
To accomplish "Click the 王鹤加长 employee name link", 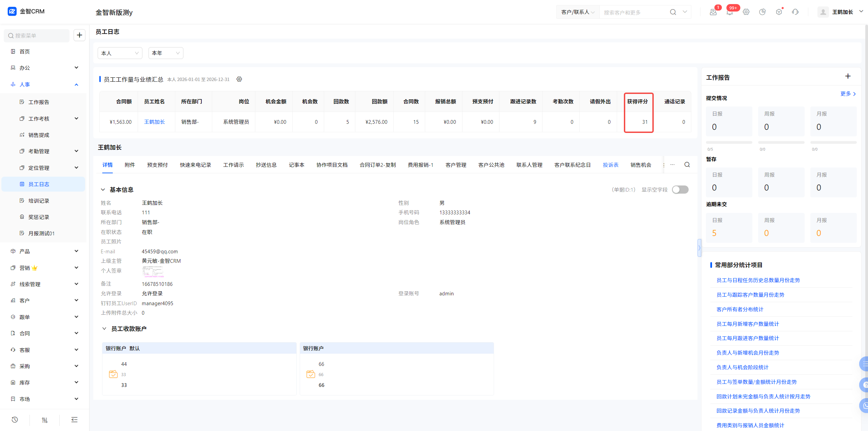I will [154, 122].
